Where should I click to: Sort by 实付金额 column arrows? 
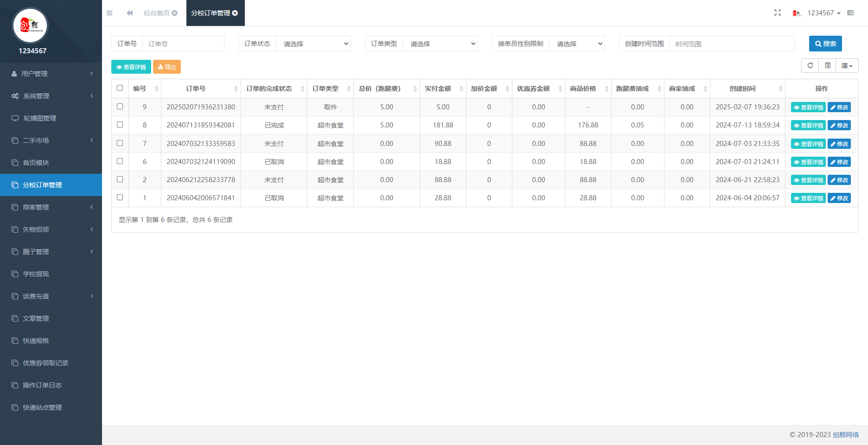tap(461, 89)
